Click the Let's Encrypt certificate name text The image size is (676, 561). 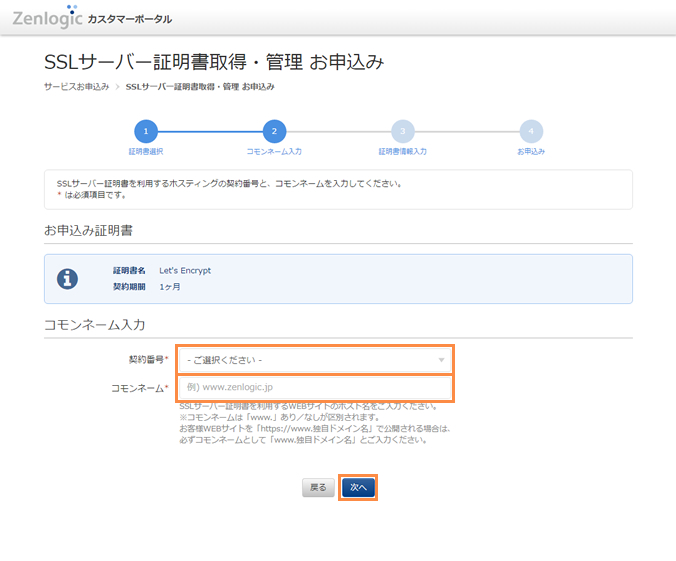point(185,270)
